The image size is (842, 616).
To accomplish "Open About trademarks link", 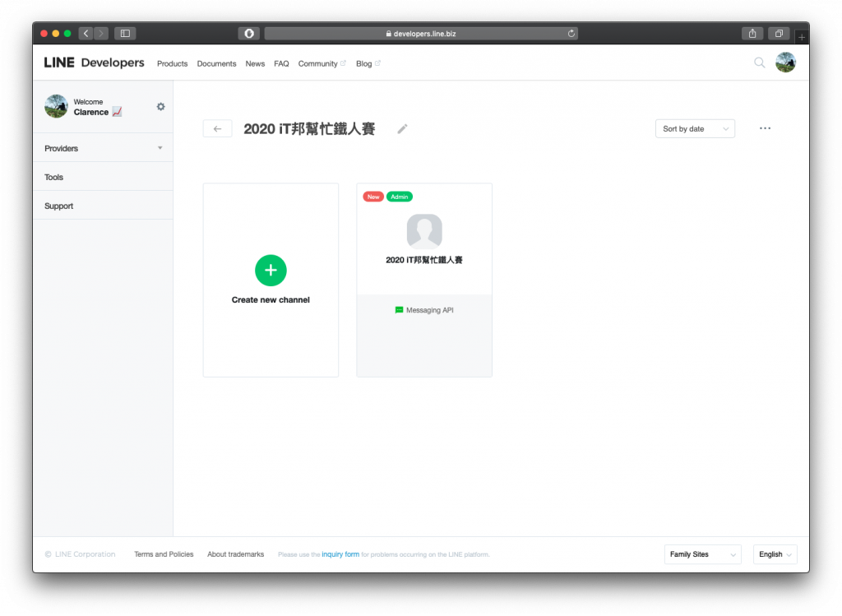I will point(236,554).
